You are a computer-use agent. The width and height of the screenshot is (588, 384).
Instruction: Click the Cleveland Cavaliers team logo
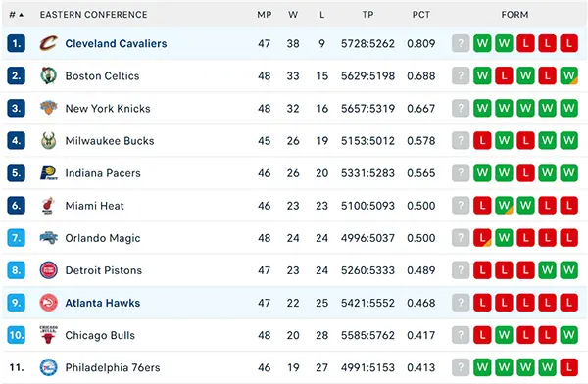coord(49,43)
